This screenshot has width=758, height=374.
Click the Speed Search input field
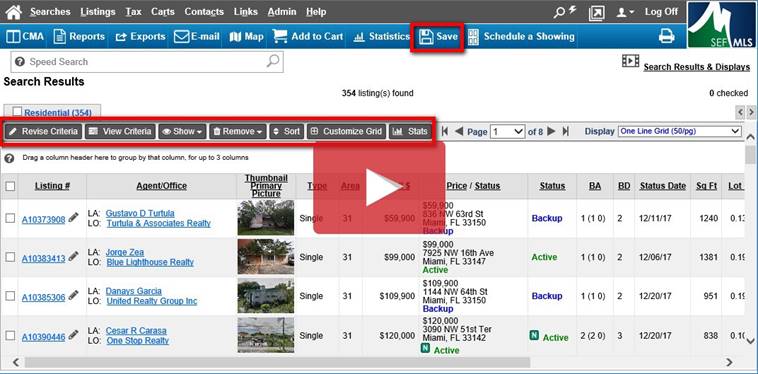[x=147, y=62]
